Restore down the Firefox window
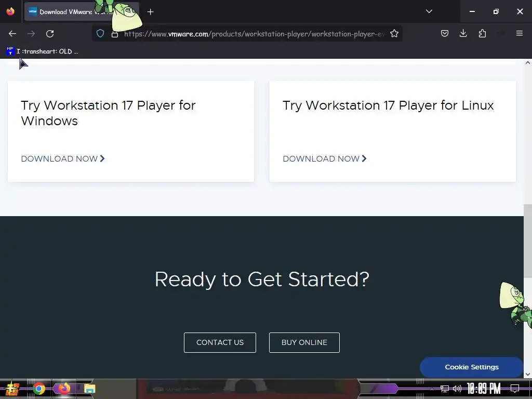The image size is (532, 399). 496,11
